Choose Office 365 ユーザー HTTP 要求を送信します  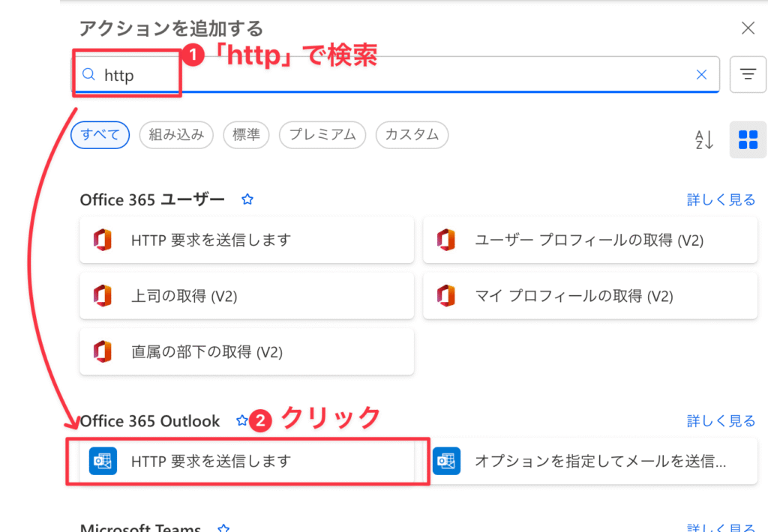[x=246, y=240]
